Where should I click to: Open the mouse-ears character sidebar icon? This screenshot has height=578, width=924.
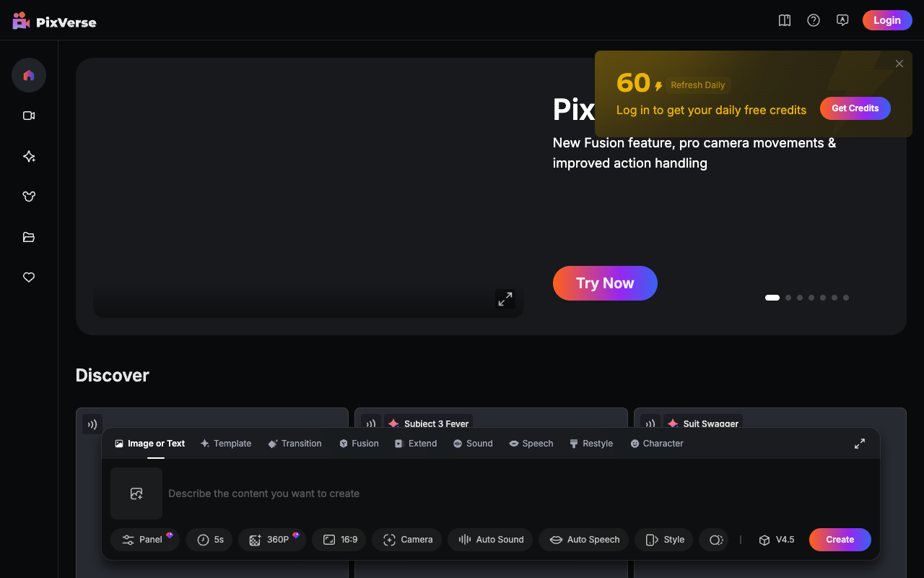point(29,197)
